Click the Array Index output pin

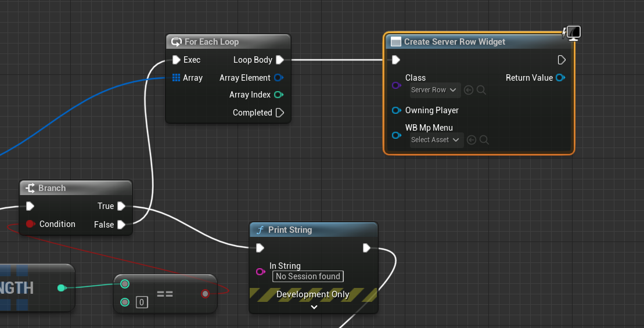tap(279, 95)
